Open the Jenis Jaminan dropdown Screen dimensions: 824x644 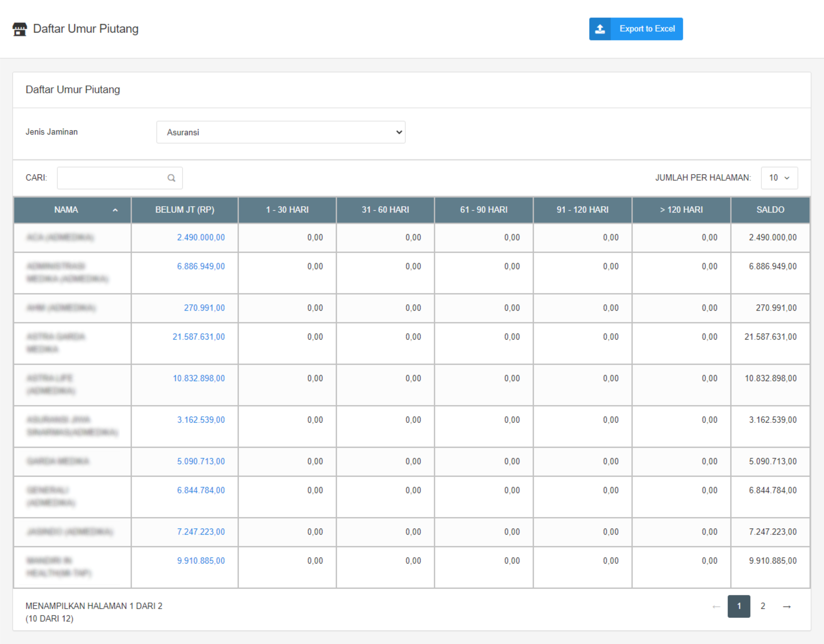(x=281, y=132)
